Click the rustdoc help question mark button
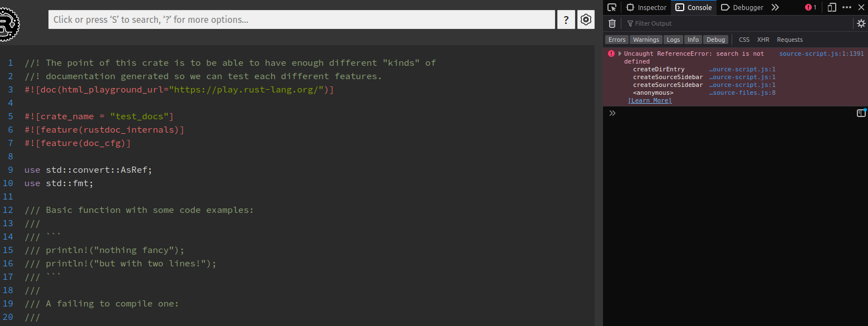 coord(566,19)
